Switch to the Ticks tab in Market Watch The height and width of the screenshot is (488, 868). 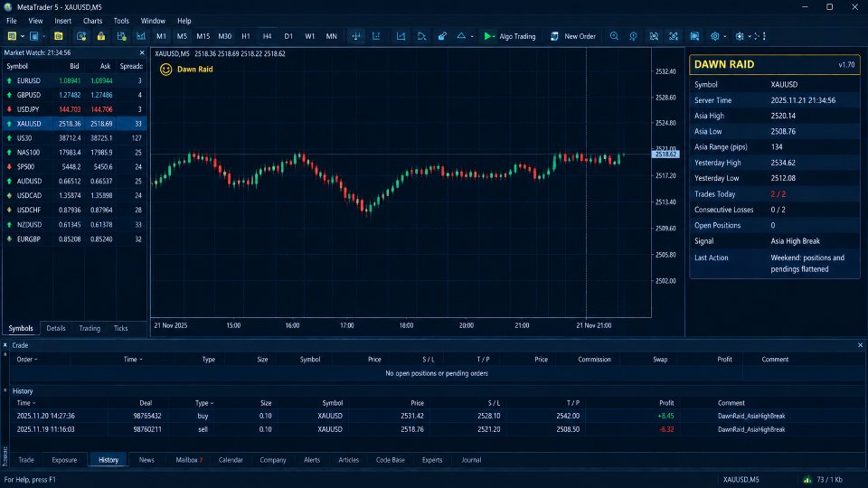pyautogui.click(x=120, y=328)
